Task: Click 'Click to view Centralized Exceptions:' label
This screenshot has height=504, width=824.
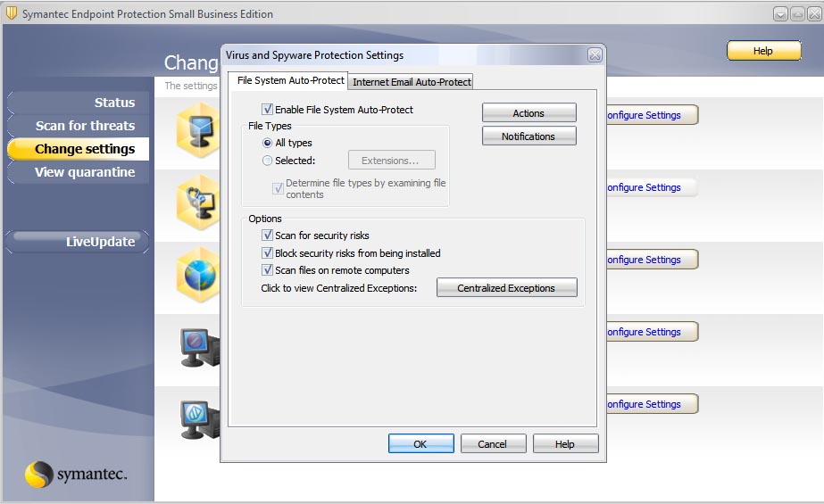Action: point(339,288)
